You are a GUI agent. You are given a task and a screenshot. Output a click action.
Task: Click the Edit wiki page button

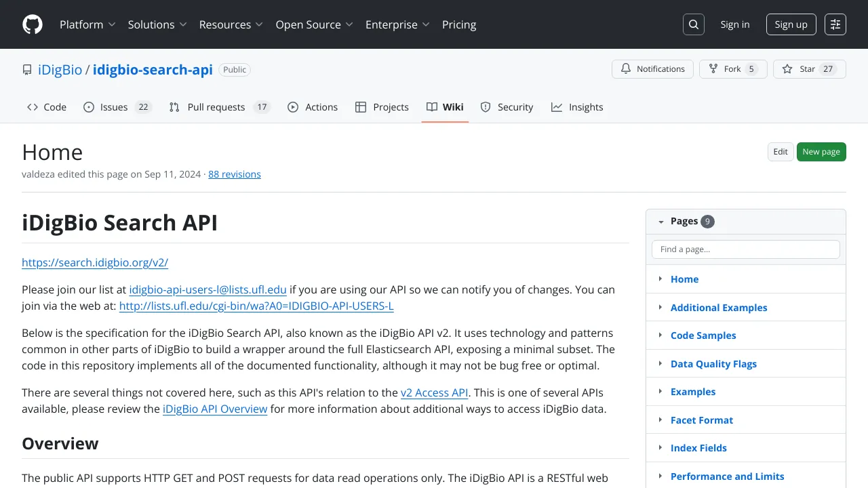pyautogui.click(x=781, y=152)
